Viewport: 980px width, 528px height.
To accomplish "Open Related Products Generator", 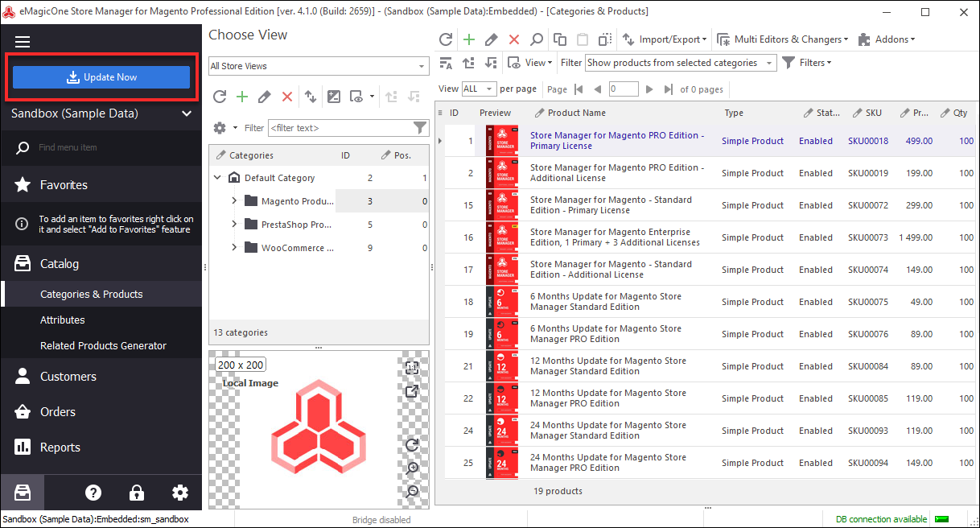I will click(x=101, y=345).
